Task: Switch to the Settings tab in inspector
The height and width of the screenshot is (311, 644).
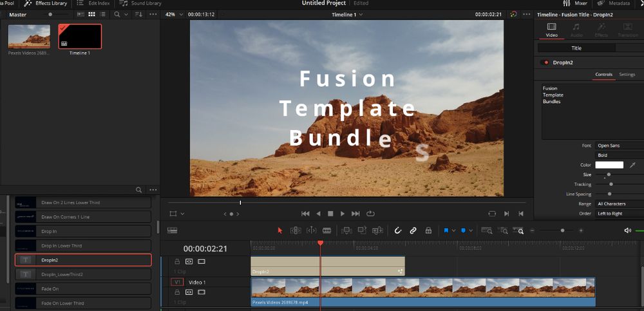Action: pyautogui.click(x=627, y=75)
